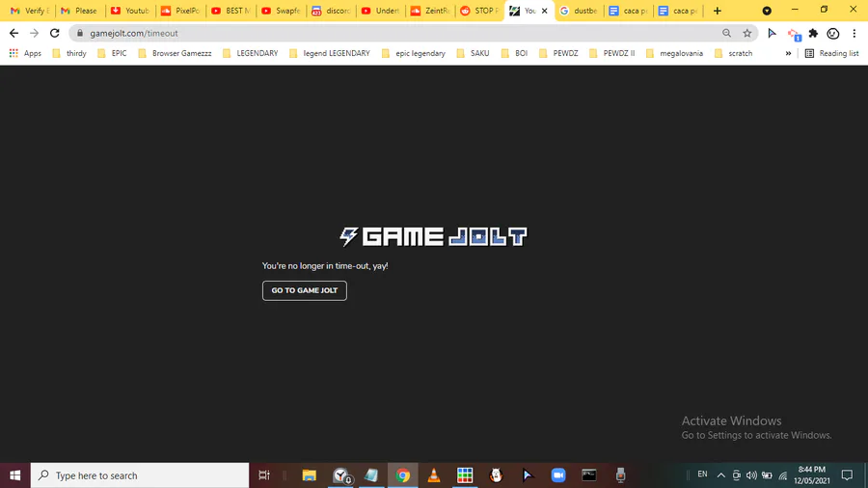The height and width of the screenshot is (488, 868).
Task: Switch to the Undert YouTube tab
Action: tap(381, 11)
